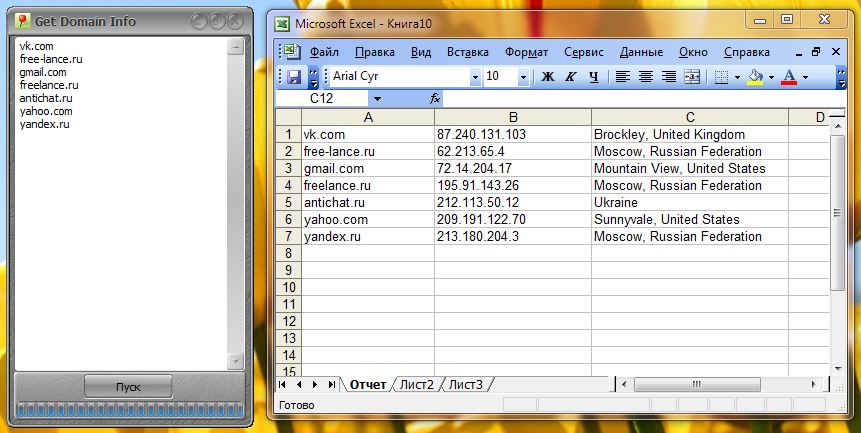This screenshot has height=433, width=861.
Task: Toggle Bold (Ж) formatting
Action: (x=547, y=77)
